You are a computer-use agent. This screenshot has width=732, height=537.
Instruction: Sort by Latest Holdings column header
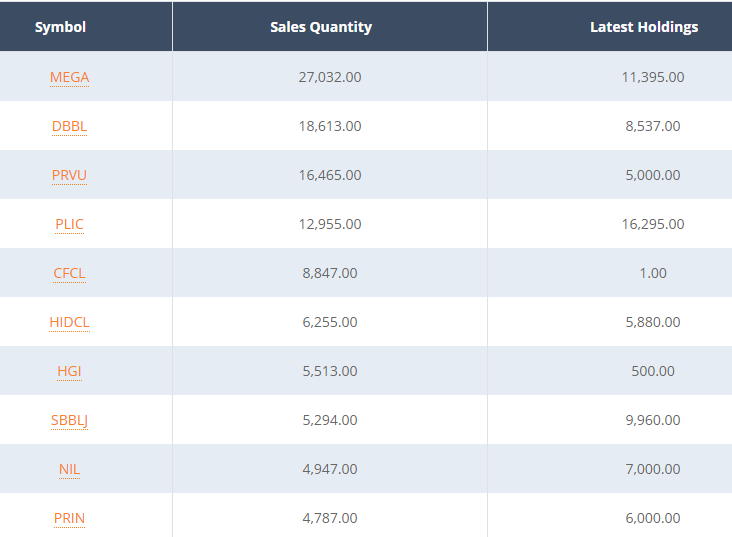pos(644,27)
